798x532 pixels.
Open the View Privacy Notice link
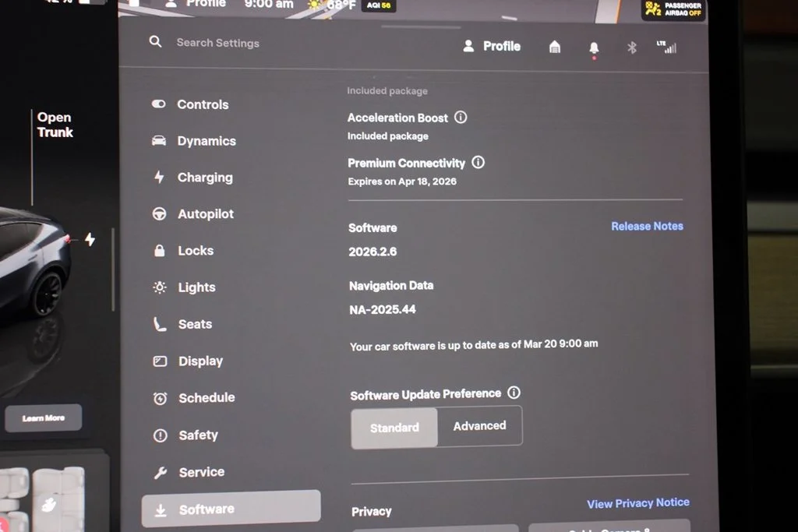(x=638, y=503)
